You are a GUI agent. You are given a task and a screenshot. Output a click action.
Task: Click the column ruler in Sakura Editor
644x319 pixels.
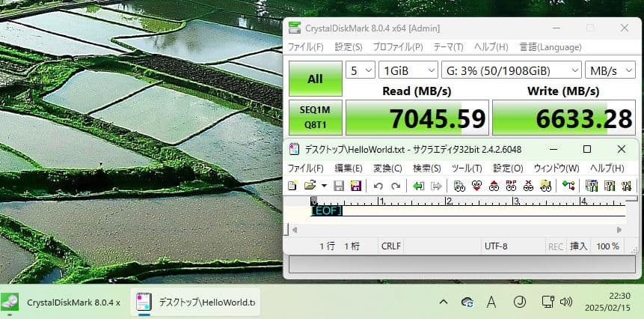coord(467,201)
